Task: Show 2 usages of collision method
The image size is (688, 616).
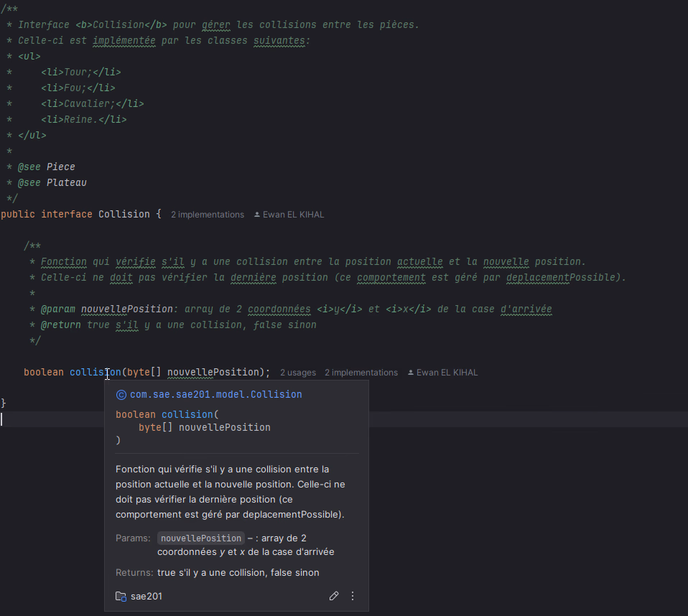Action: (297, 373)
